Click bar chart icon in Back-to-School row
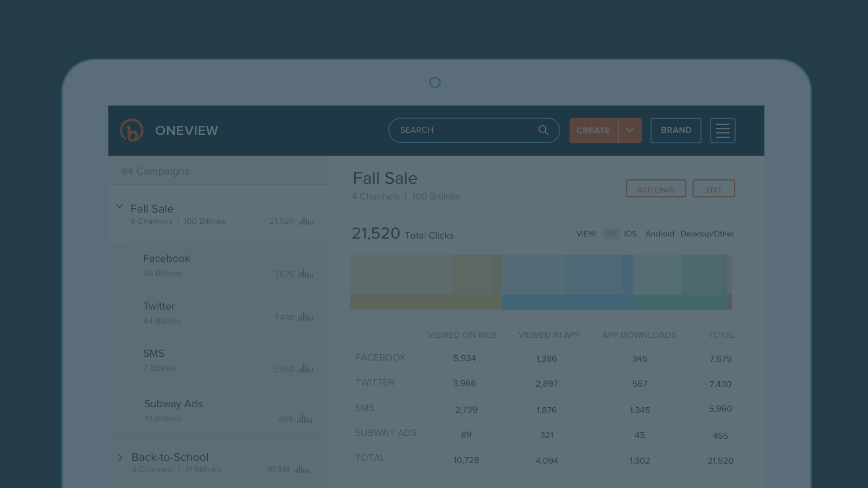 tap(302, 469)
